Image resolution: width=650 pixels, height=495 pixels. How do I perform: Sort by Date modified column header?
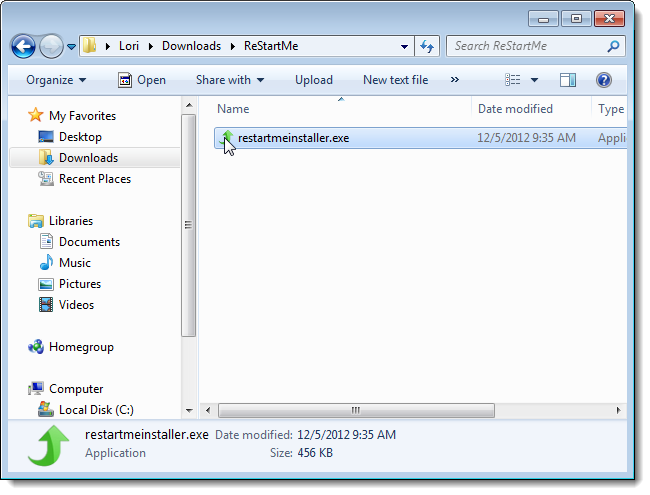point(515,109)
